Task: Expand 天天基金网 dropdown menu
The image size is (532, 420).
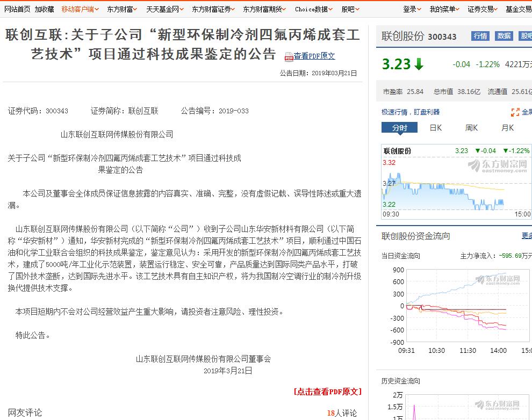Action: 165,9
